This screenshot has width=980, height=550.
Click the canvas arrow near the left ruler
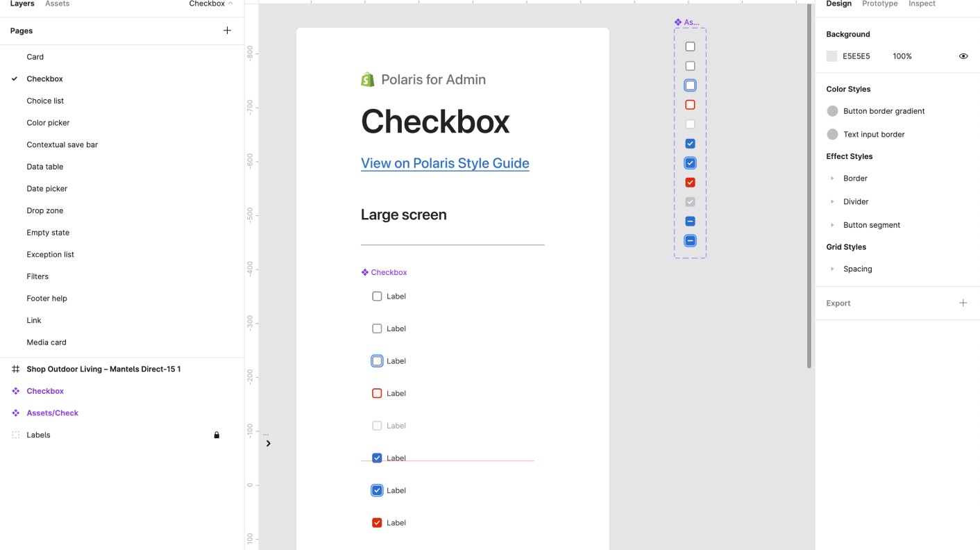pos(268,443)
